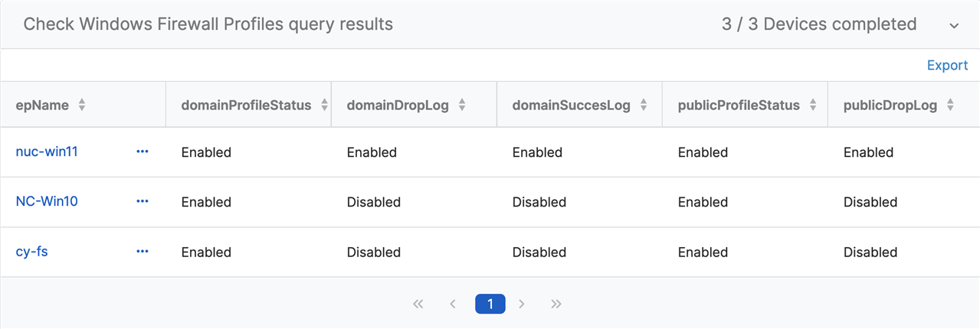The height and width of the screenshot is (329, 980).
Task: Sort by publicProfileStatus column arrows
Action: [813, 106]
